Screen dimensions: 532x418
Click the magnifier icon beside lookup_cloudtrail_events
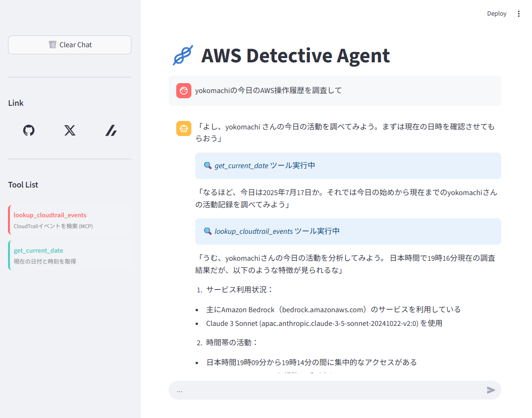coord(207,231)
